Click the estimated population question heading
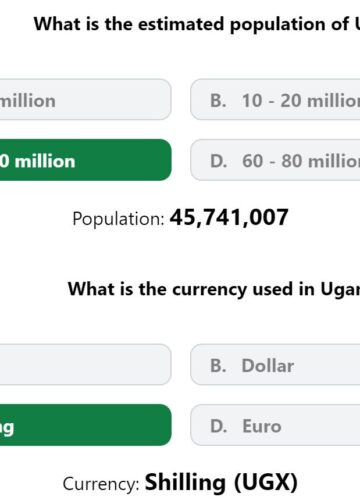The image size is (360, 504). [x=197, y=25]
